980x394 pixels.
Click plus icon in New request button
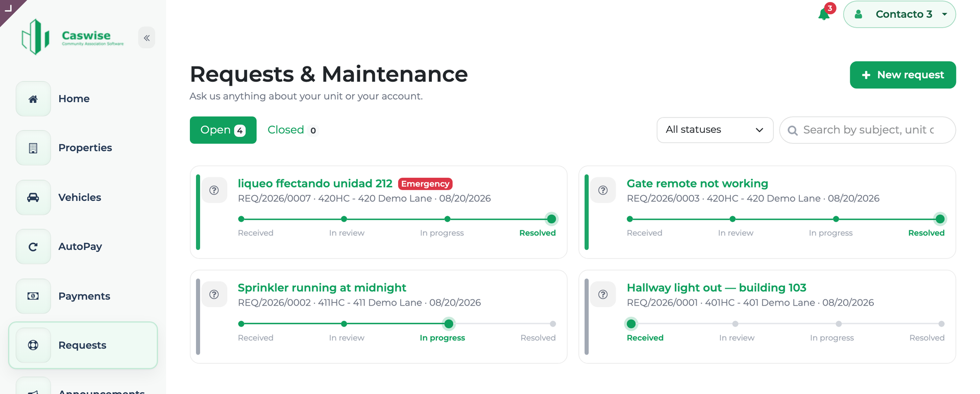point(866,75)
